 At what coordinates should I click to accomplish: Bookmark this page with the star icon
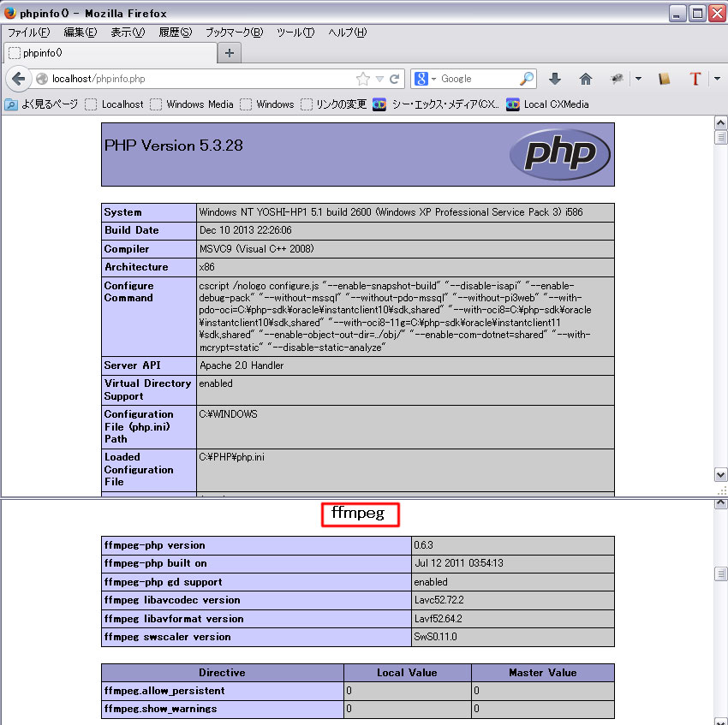pyautogui.click(x=363, y=79)
